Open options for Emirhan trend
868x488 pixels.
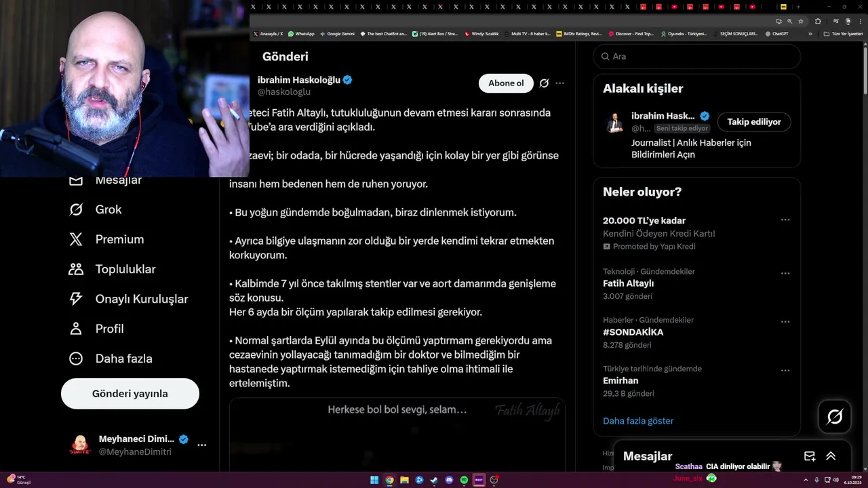[785, 371]
